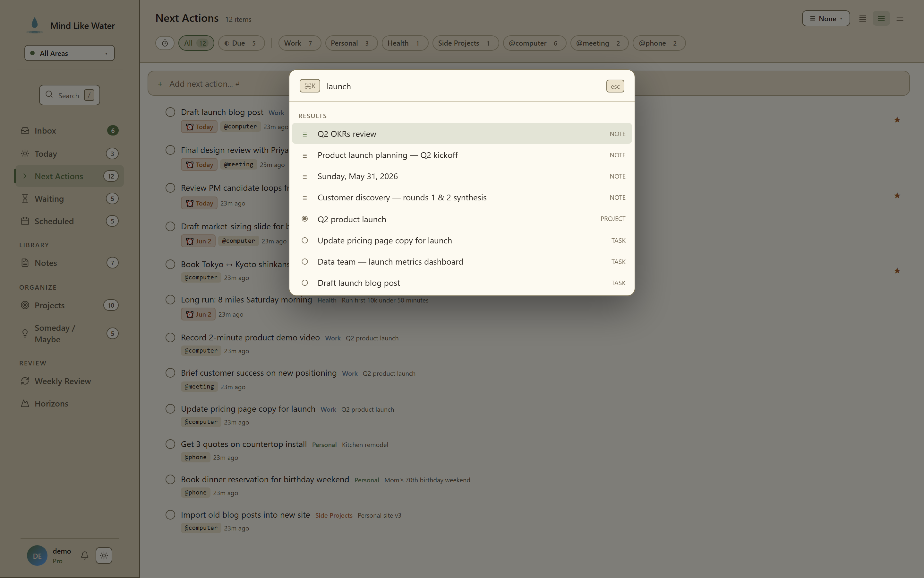This screenshot has height=578, width=924.
Task: Toggle star on Review PM candidate loops
Action: click(897, 196)
